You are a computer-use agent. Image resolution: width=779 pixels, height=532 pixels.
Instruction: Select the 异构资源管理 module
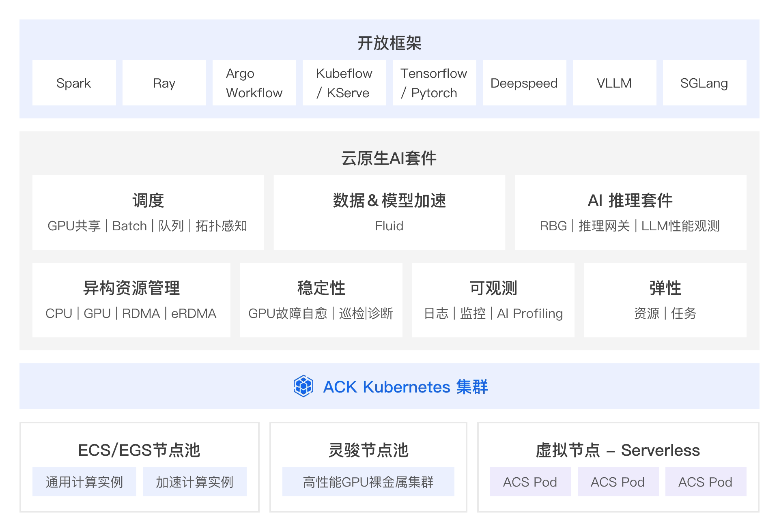pyautogui.click(x=131, y=300)
